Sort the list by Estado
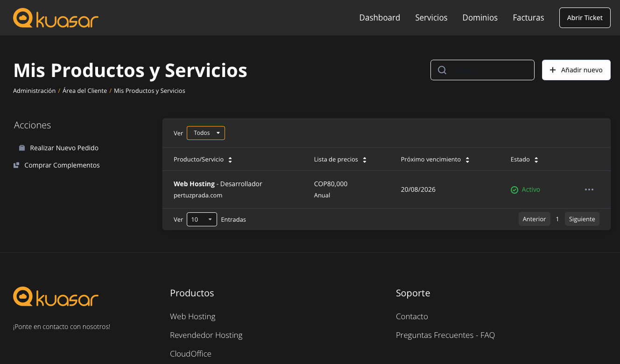620x364 pixels. [x=536, y=159]
